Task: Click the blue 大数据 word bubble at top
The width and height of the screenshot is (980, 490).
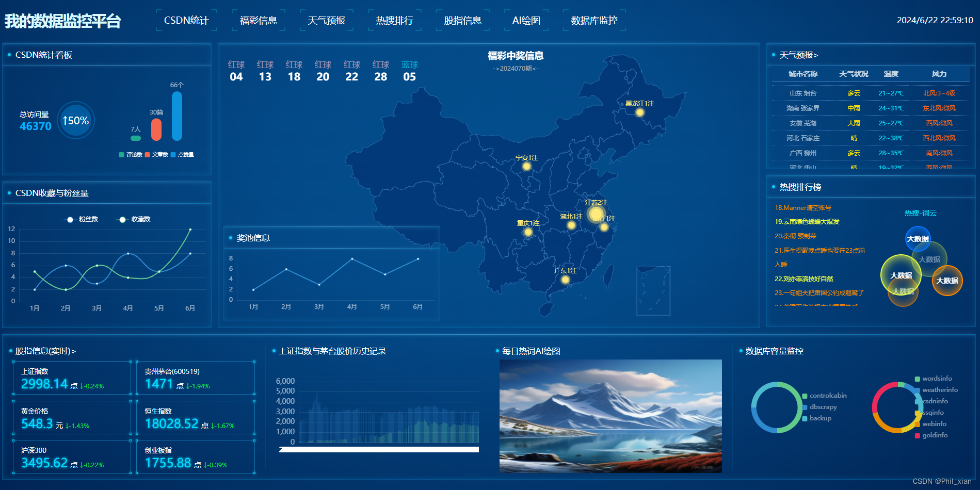Action: (x=918, y=239)
